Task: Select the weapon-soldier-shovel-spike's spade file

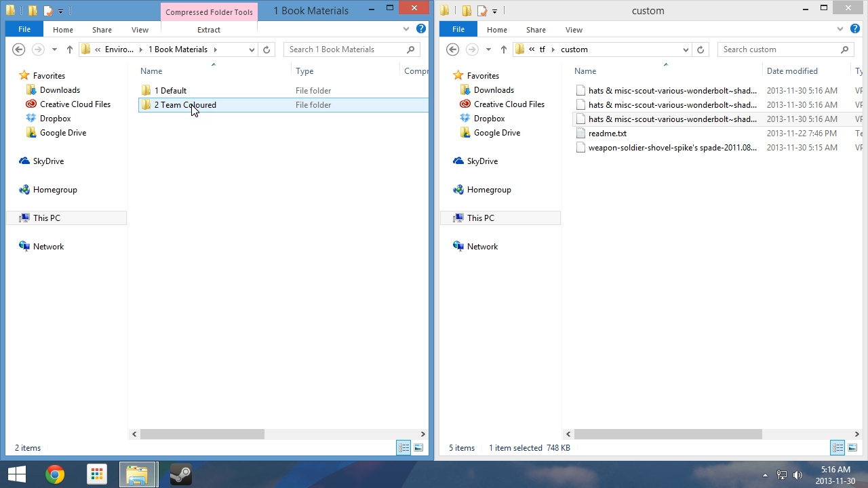Action: pyautogui.click(x=672, y=148)
